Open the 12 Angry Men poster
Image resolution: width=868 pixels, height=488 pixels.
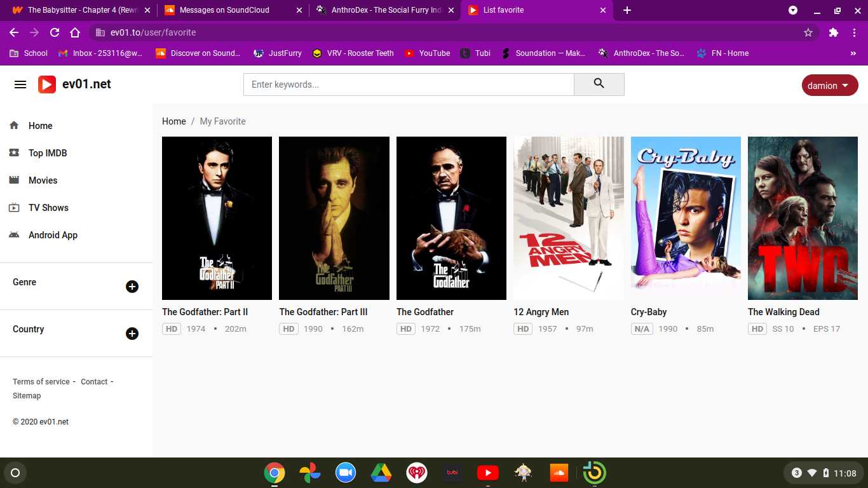point(569,218)
